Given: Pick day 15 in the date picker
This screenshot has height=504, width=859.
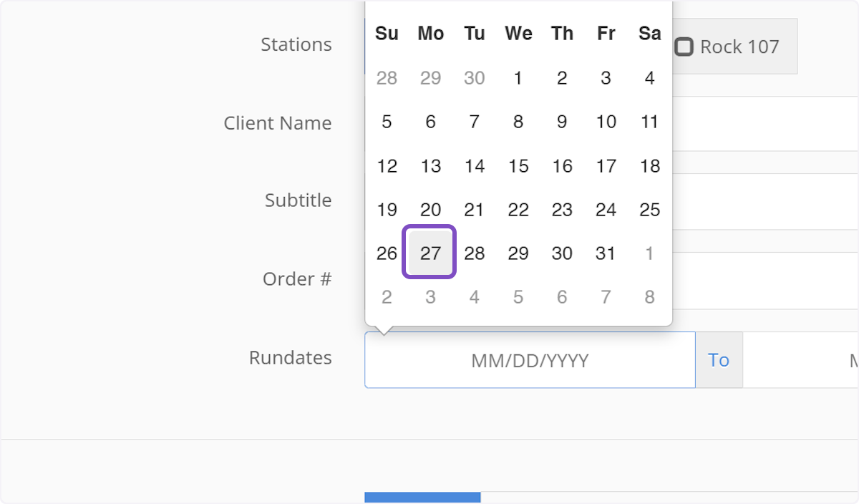Looking at the screenshot, I should (x=518, y=166).
